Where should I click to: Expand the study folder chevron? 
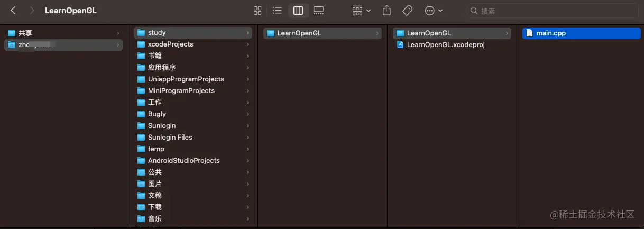[247, 33]
